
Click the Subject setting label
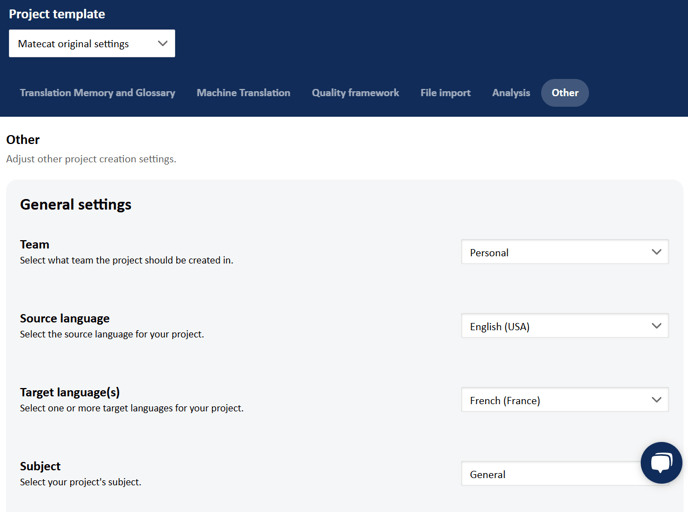[40, 466]
